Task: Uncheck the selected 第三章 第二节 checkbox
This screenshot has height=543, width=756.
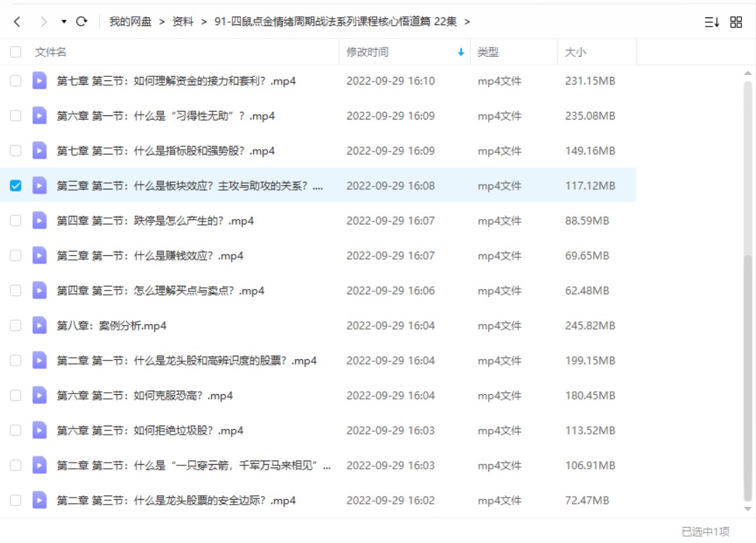Action: (x=15, y=185)
